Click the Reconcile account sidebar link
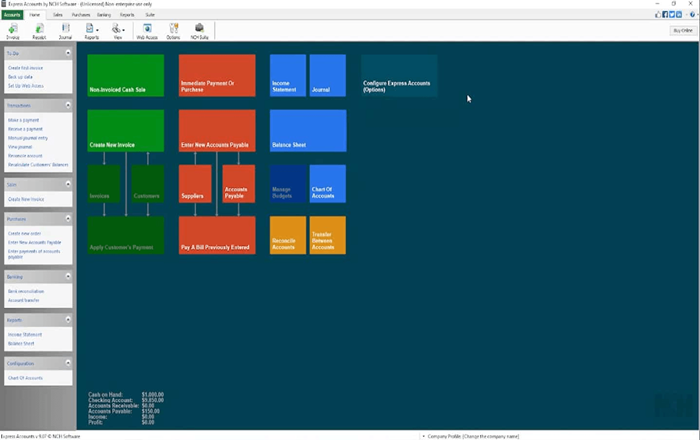Screen dimensions: 700x440 (x=25, y=156)
